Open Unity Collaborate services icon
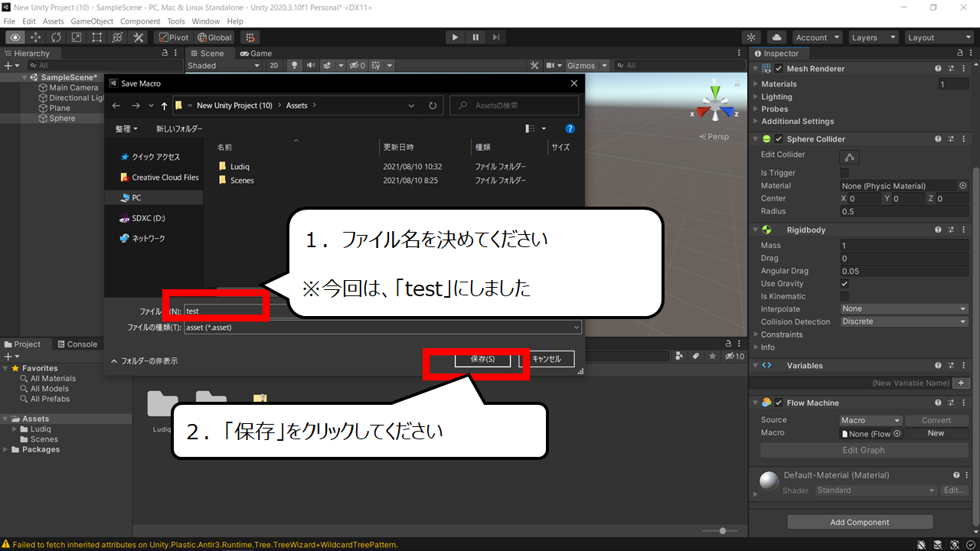This screenshot has height=551, width=980. pos(752,37)
